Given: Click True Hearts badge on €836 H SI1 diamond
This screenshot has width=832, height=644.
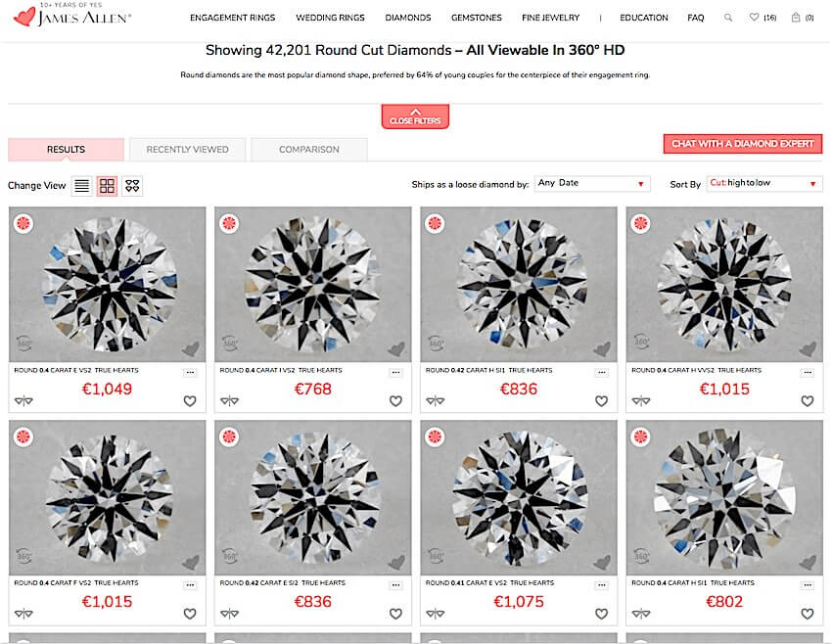Looking at the screenshot, I should coord(436,223).
